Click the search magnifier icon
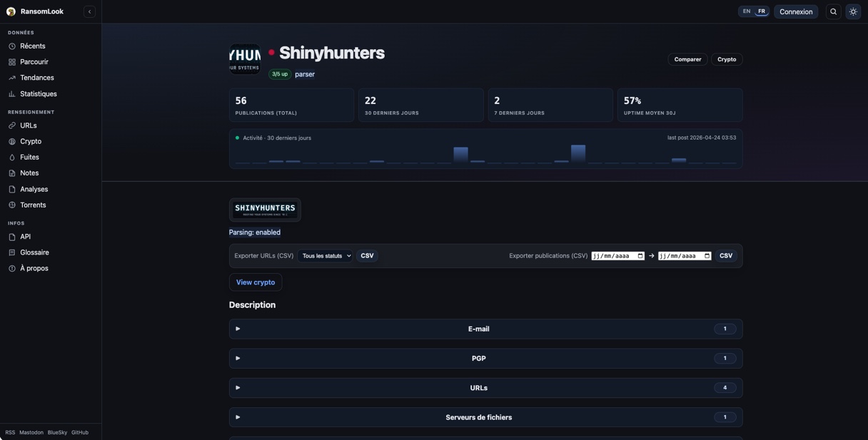 833,11
